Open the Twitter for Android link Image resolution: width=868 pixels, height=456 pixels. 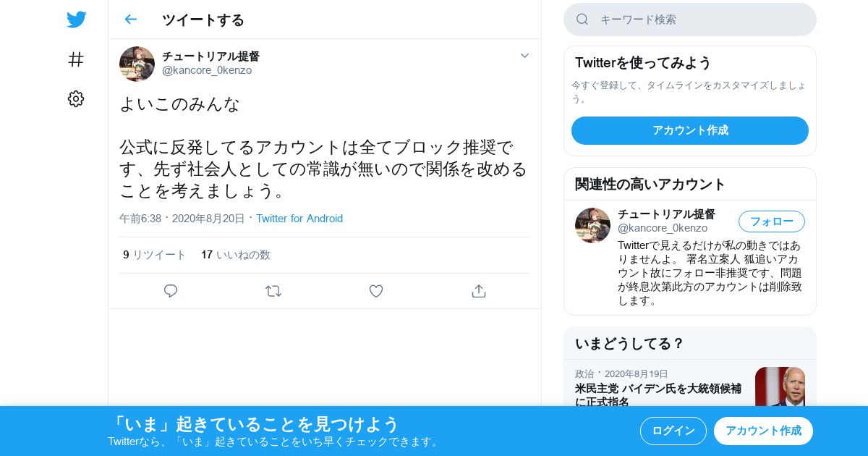pyautogui.click(x=299, y=219)
